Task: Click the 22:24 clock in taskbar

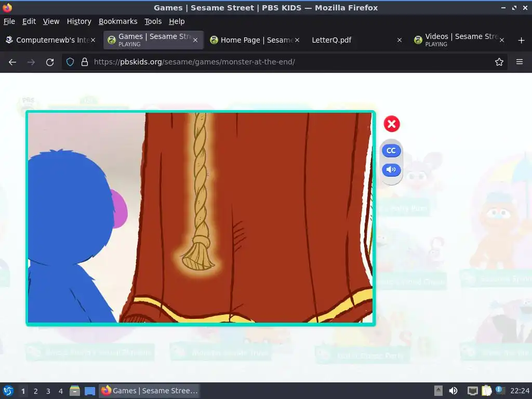Action: click(520, 391)
